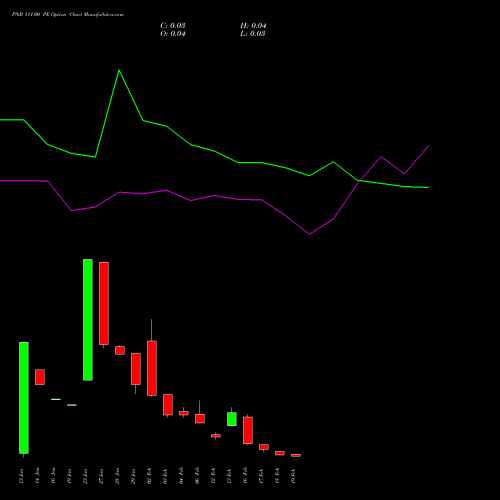Click the tallest green candle above 23 Jan

click(x=88, y=320)
